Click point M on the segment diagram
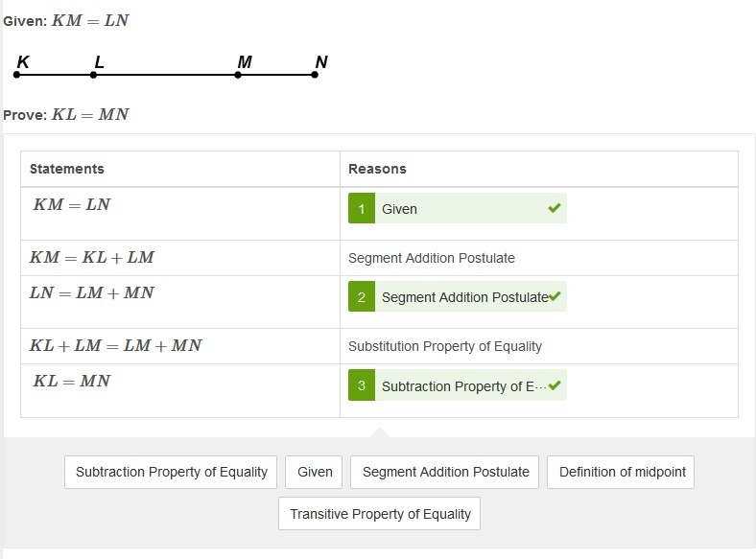The width and height of the screenshot is (756, 559). 238,75
